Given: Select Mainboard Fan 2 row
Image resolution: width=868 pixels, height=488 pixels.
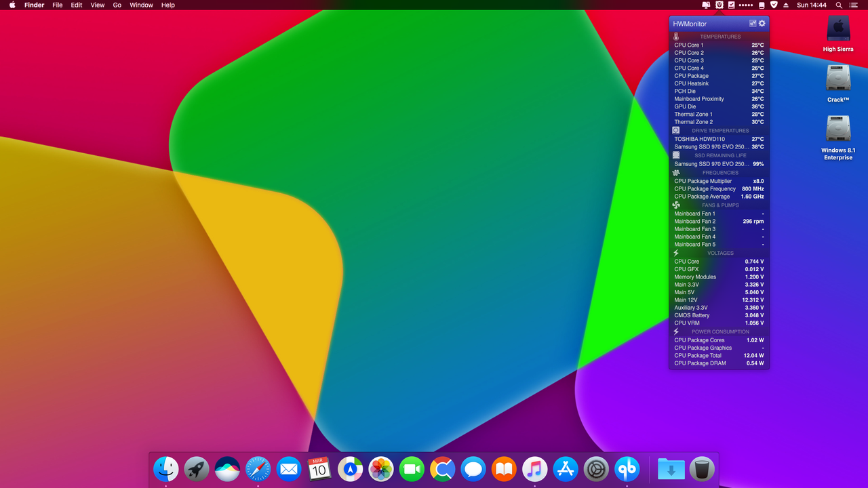Looking at the screenshot, I should 719,222.
